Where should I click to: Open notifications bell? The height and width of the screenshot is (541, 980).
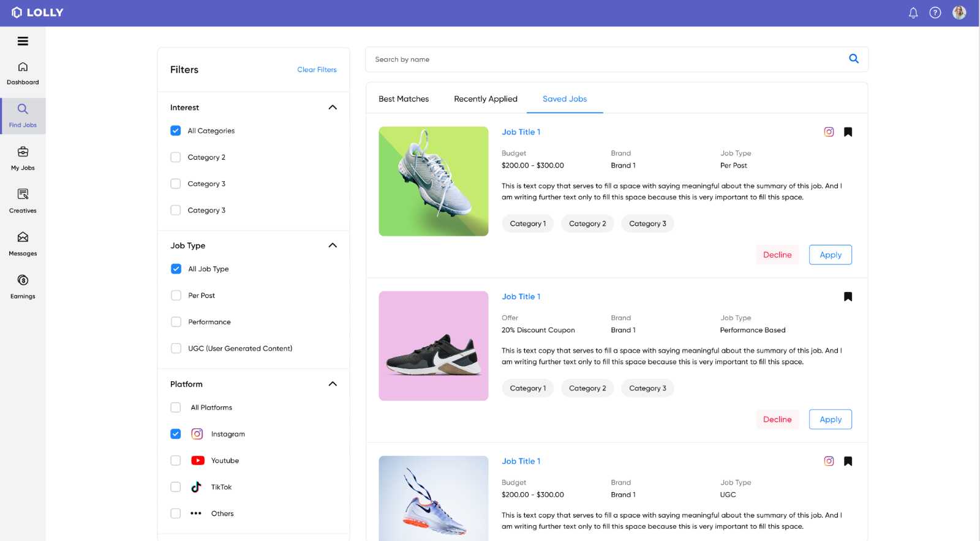pos(913,13)
